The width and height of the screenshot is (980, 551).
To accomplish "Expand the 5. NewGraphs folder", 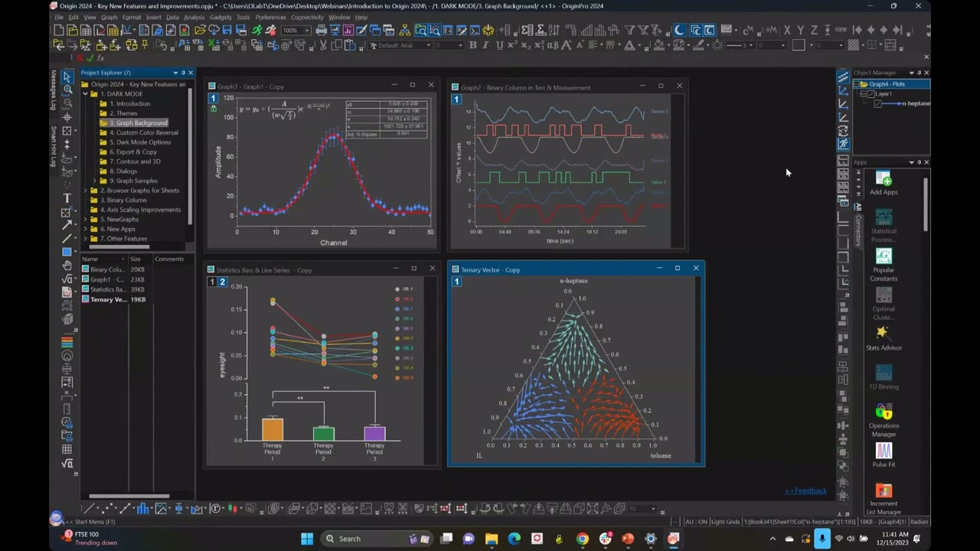I will click(85, 220).
